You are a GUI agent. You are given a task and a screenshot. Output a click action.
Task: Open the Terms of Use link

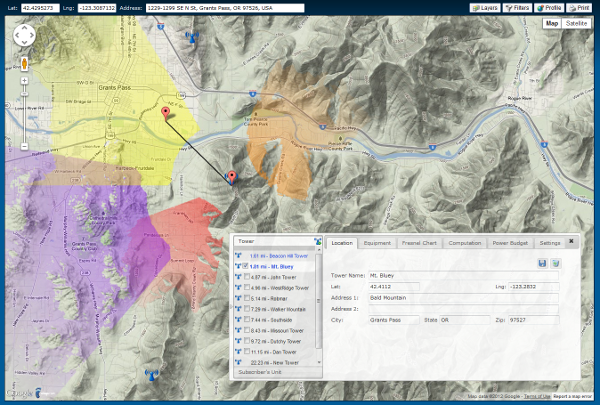(x=537, y=396)
